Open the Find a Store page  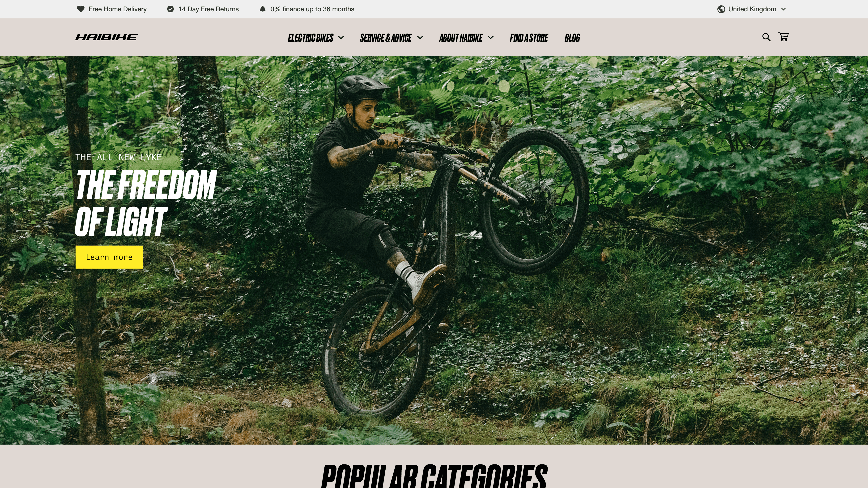coord(529,38)
